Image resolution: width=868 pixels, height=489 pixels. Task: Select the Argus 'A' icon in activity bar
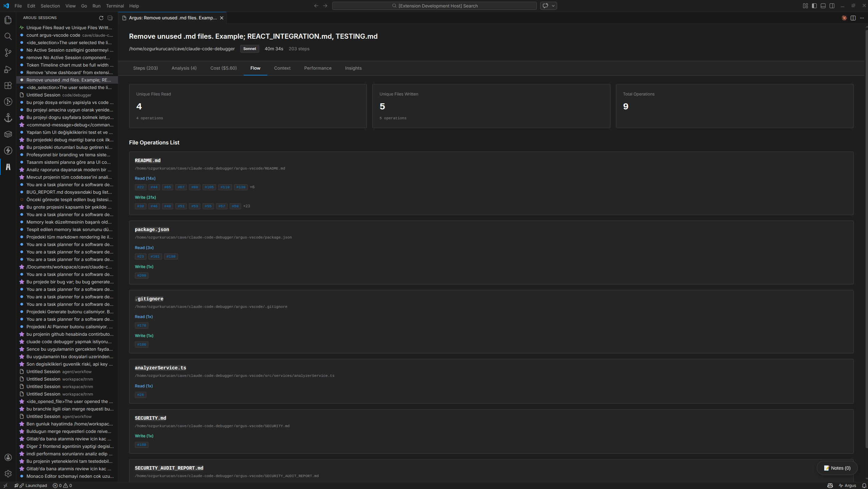(8, 167)
